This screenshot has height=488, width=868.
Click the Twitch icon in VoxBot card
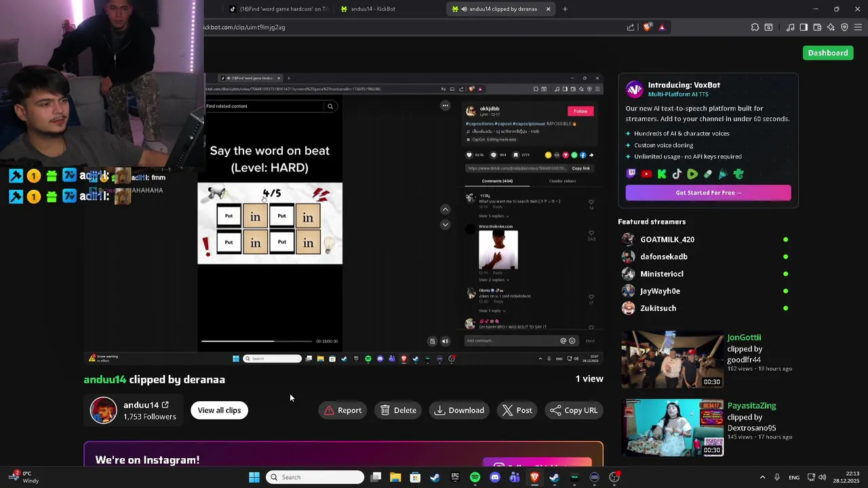tap(631, 174)
